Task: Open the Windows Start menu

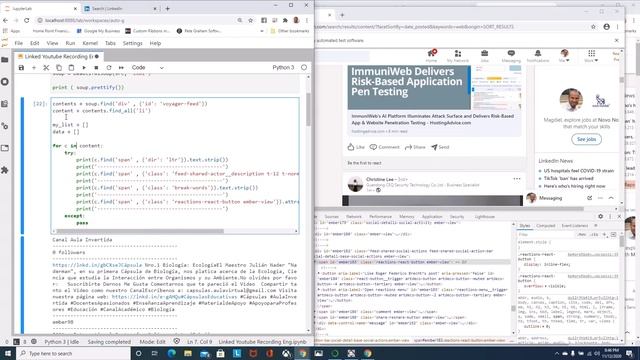Action: pyautogui.click(x=8, y=353)
